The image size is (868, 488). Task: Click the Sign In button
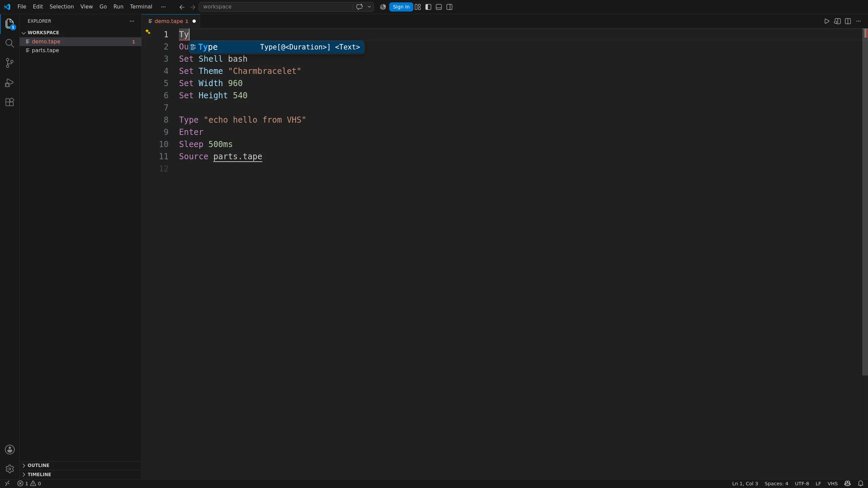pos(401,7)
